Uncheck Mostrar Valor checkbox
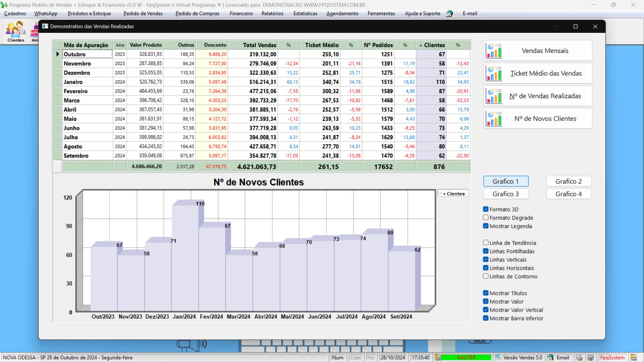644x362 pixels. point(486,301)
